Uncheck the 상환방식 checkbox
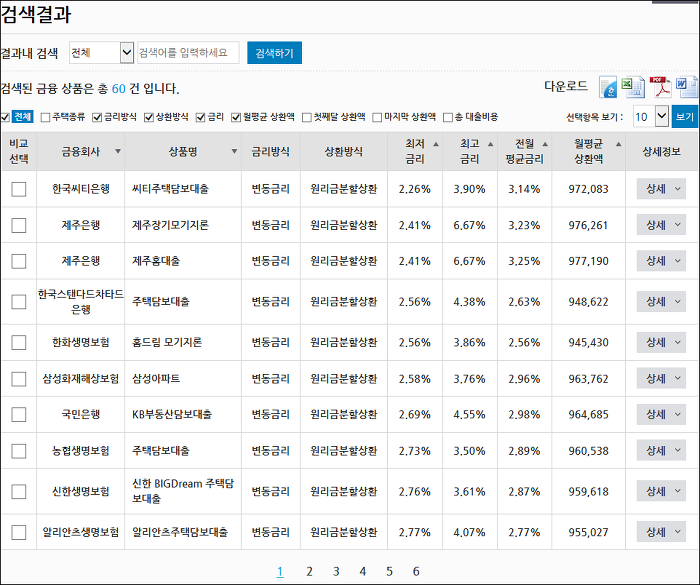This screenshot has width=700, height=585. click(x=149, y=117)
